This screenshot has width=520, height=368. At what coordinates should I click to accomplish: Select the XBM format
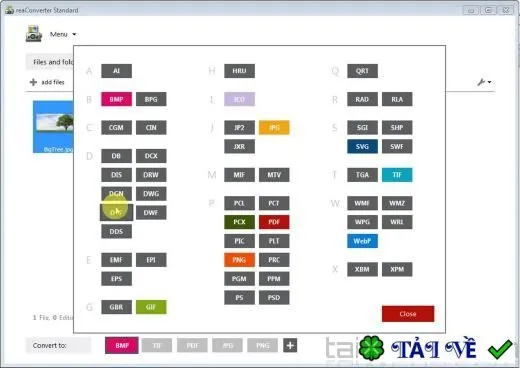pos(362,269)
